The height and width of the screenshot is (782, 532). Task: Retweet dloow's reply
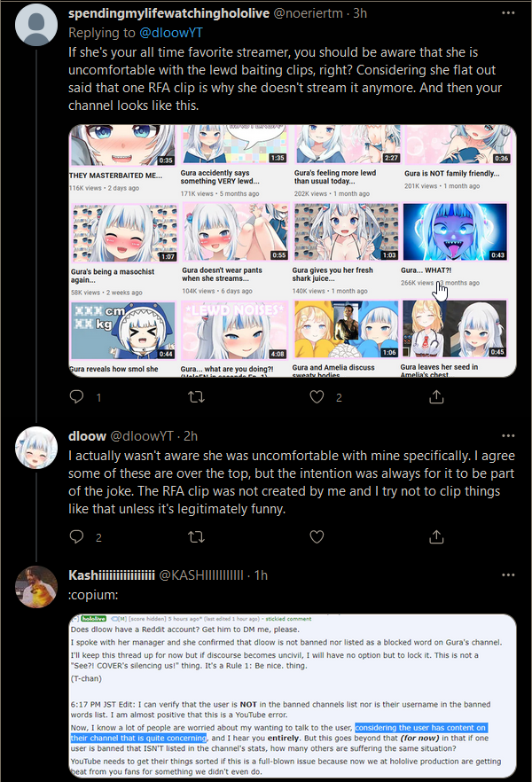coord(196,536)
